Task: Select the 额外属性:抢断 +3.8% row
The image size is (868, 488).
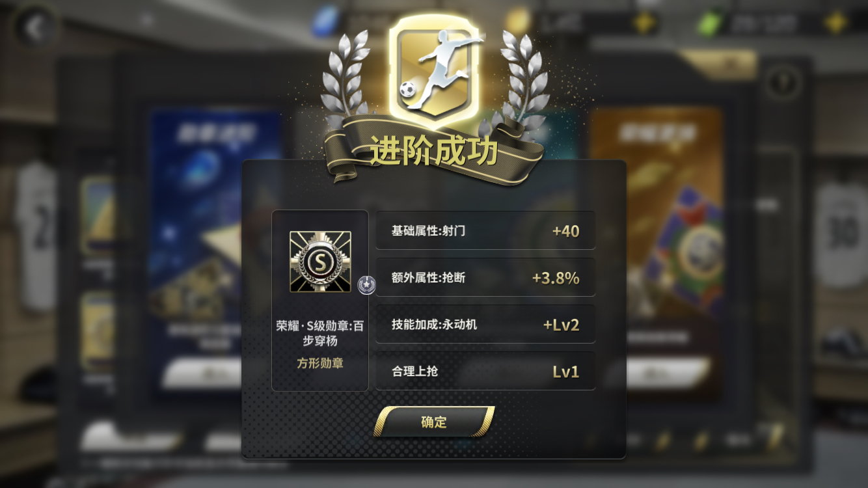Action: (x=485, y=277)
